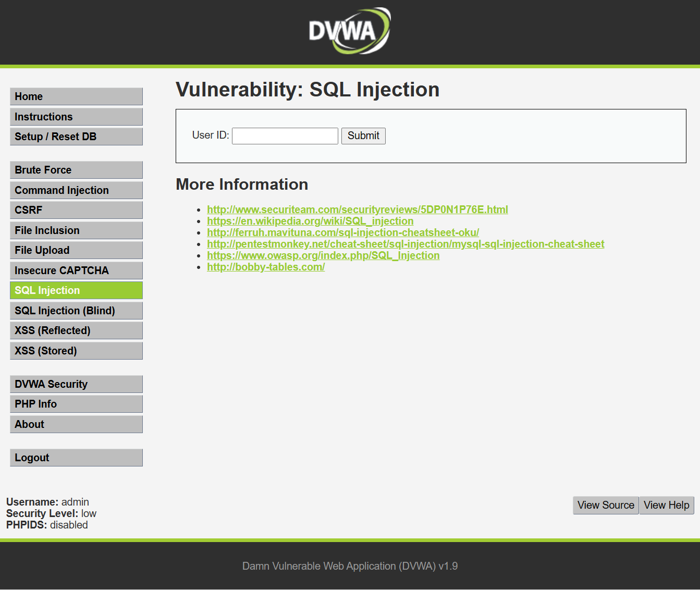700x590 pixels.
Task: Navigate to the Home page
Action: (x=76, y=96)
